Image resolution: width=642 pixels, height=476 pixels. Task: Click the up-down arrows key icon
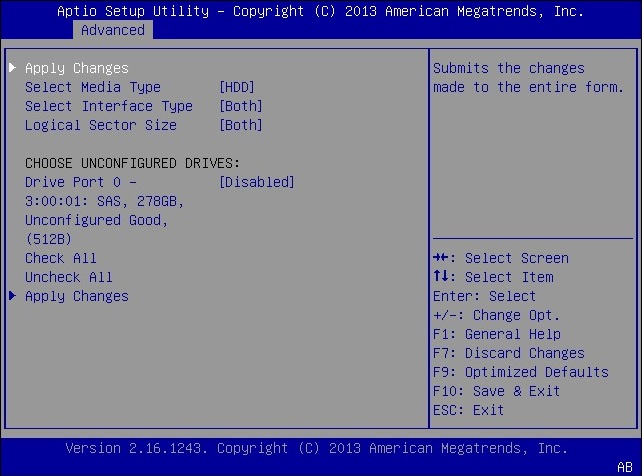pos(441,276)
